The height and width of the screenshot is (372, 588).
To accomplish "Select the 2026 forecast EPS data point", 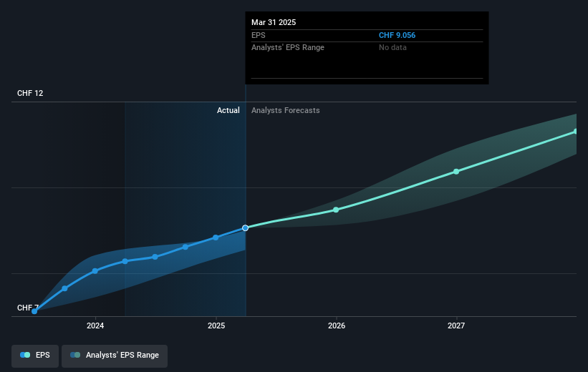I will 336,210.
